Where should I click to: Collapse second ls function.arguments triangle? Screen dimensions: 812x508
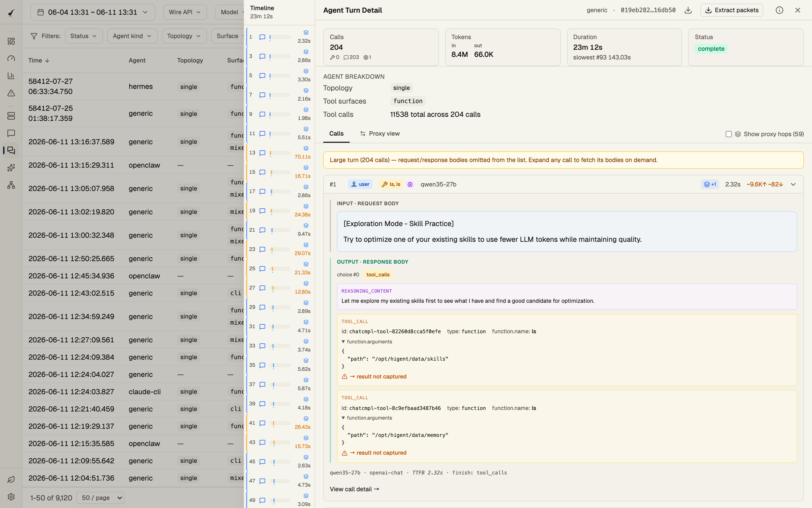(x=343, y=418)
